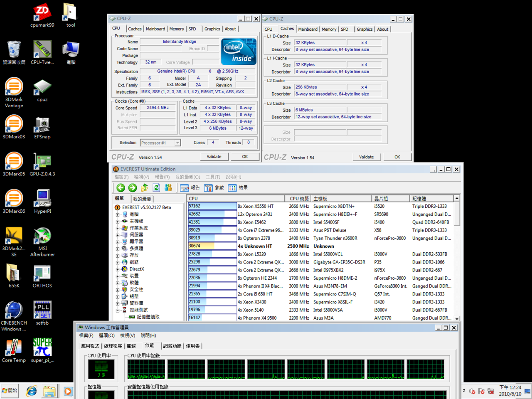Click the green Back arrow in EVEREST toolbar

tap(121, 188)
